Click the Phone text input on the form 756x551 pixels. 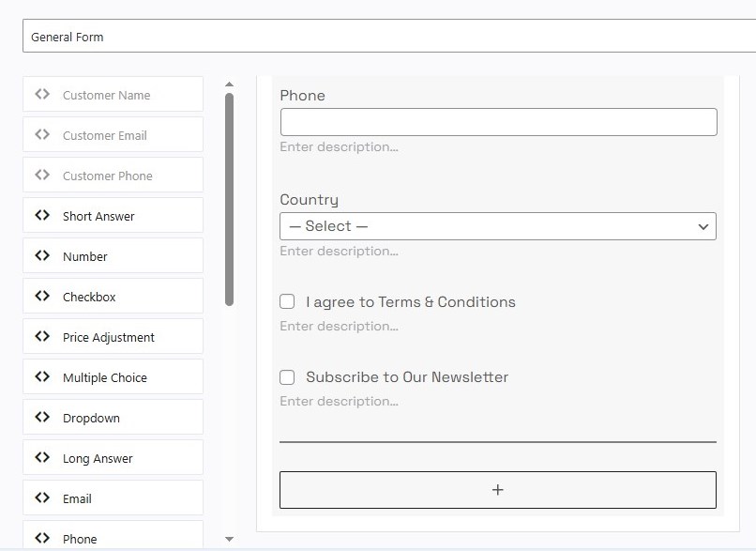pyautogui.click(x=497, y=121)
